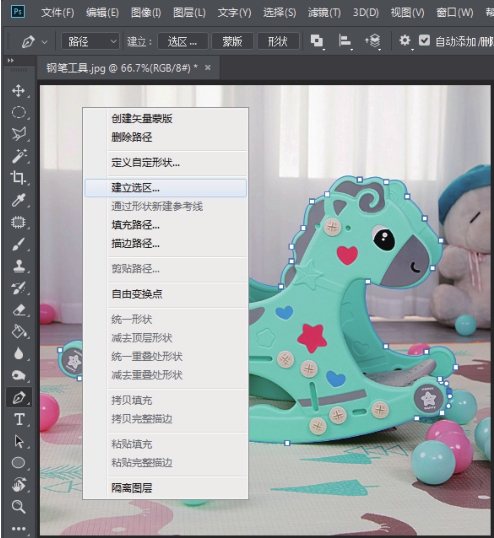Viewport: 494px width, 538px height.
Task: Open the extra tools ellipsis menu
Action: click(x=19, y=529)
